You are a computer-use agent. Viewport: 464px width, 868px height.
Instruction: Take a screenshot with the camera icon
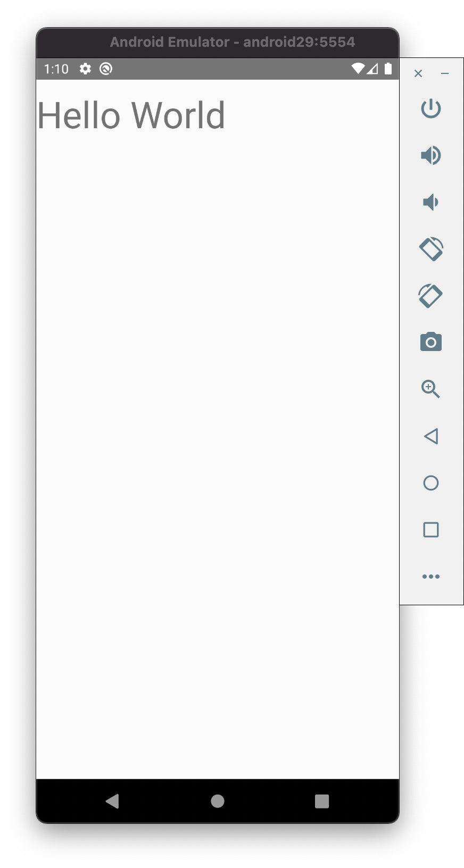(x=431, y=342)
